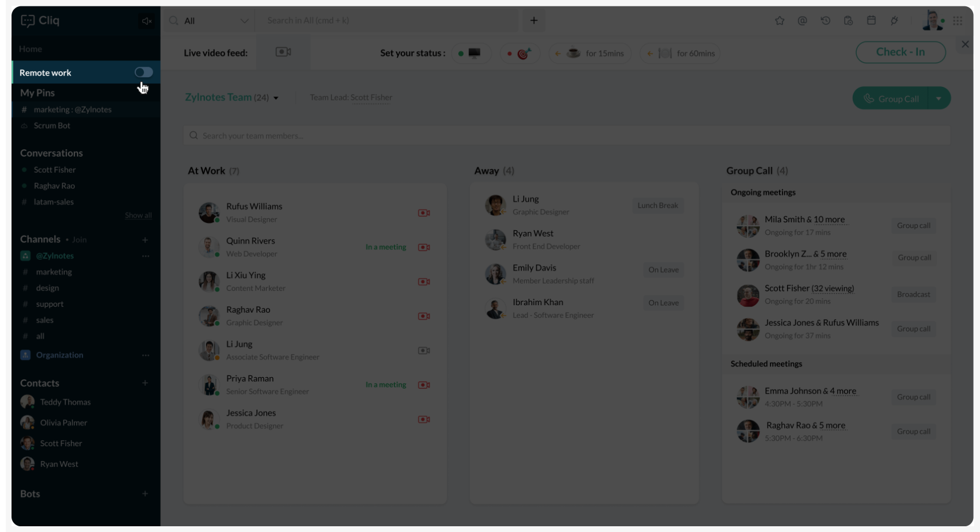The image size is (980, 532).
Task: Open Ryan West contact in sidebar
Action: (59, 464)
